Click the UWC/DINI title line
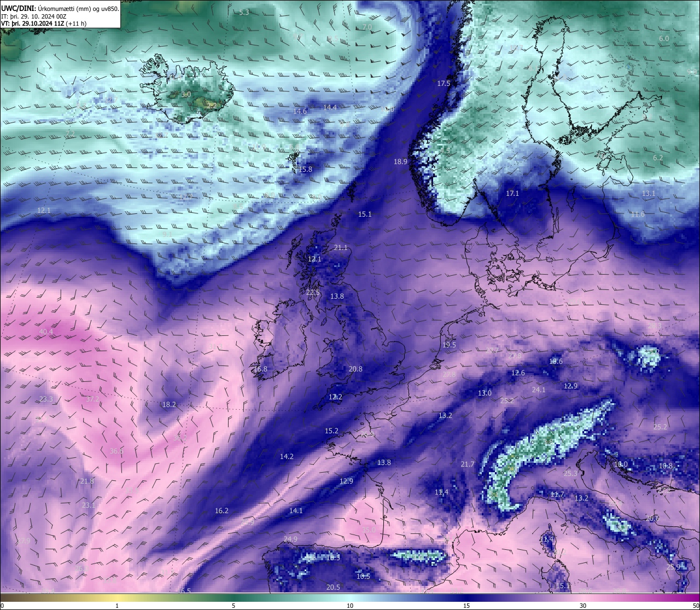Image resolution: width=700 pixels, height=610 pixels. point(60,8)
